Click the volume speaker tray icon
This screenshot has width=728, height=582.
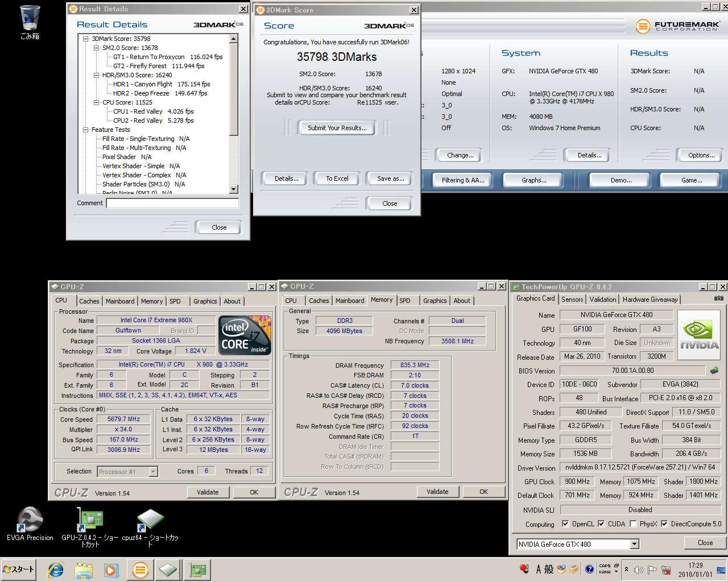(x=639, y=569)
